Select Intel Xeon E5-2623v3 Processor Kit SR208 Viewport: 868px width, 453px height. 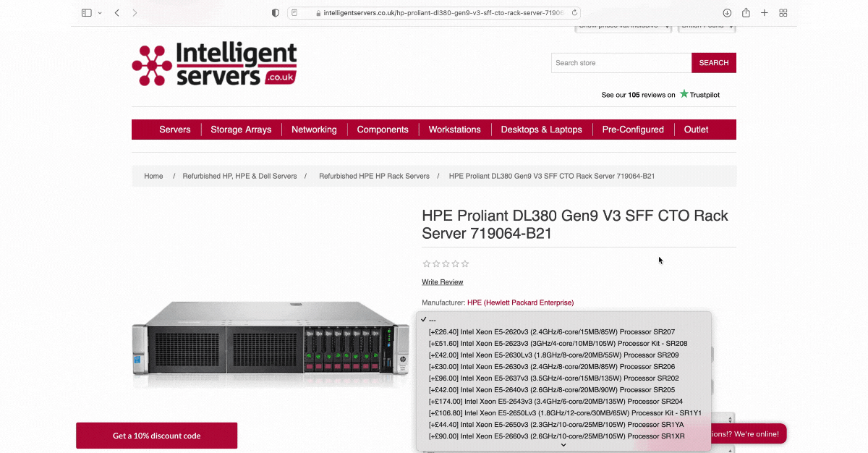click(x=563, y=343)
